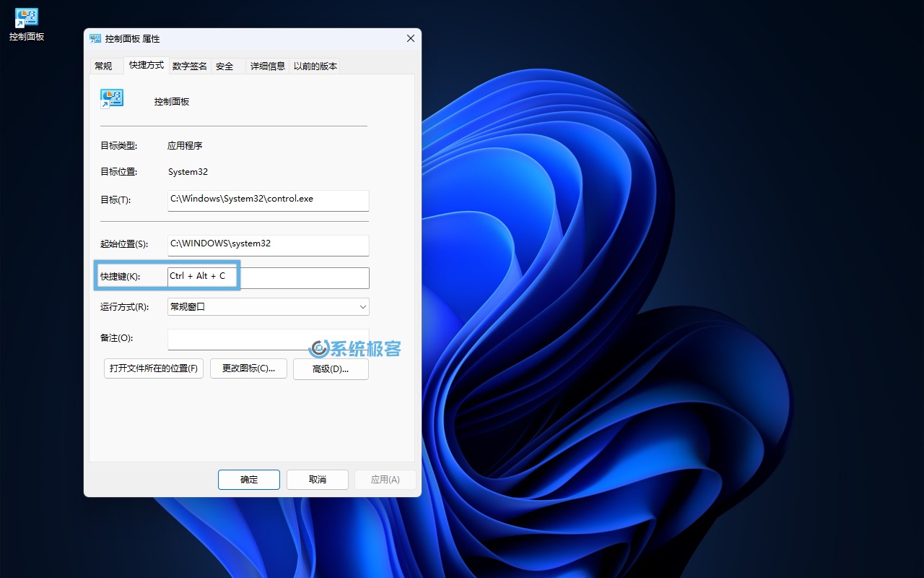
Task: Click the 目标(T) path text field
Action: point(268,199)
